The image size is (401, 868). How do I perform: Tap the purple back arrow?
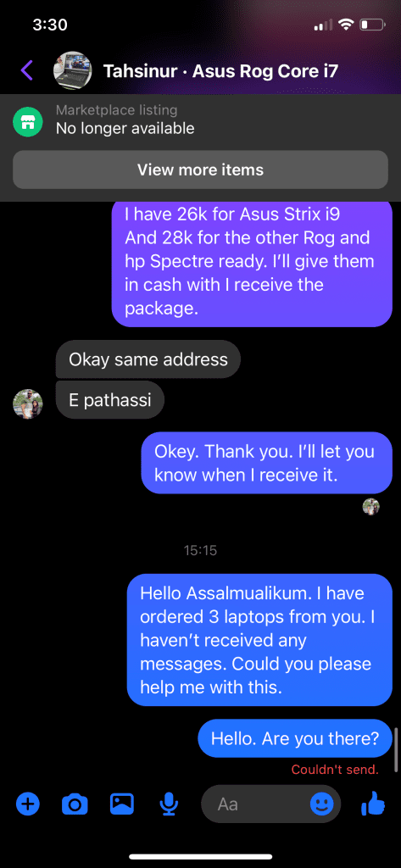coord(26,70)
